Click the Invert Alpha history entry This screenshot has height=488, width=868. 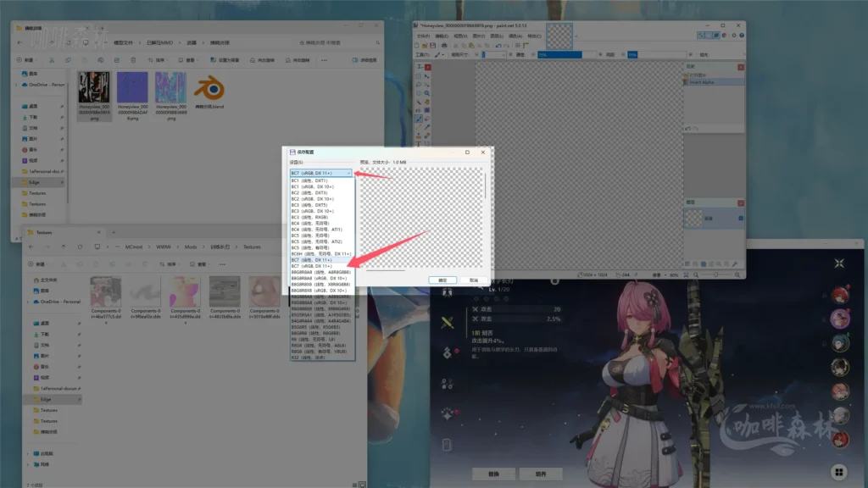[x=704, y=82]
